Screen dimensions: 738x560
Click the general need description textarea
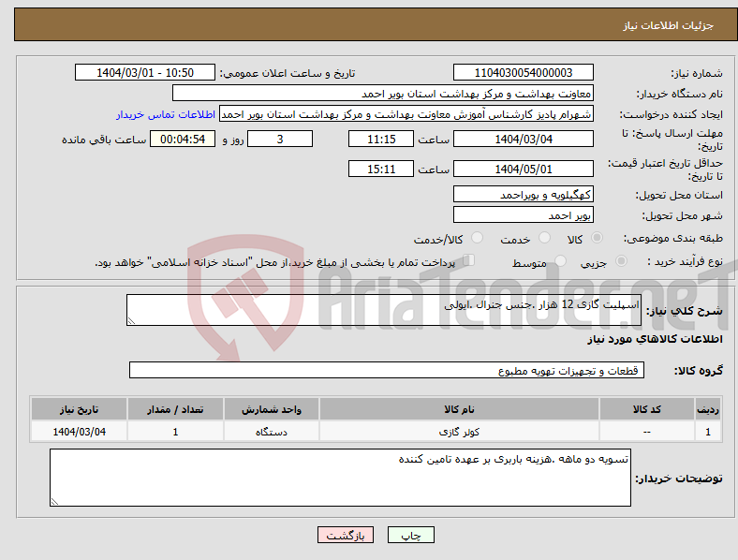(384, 310)
